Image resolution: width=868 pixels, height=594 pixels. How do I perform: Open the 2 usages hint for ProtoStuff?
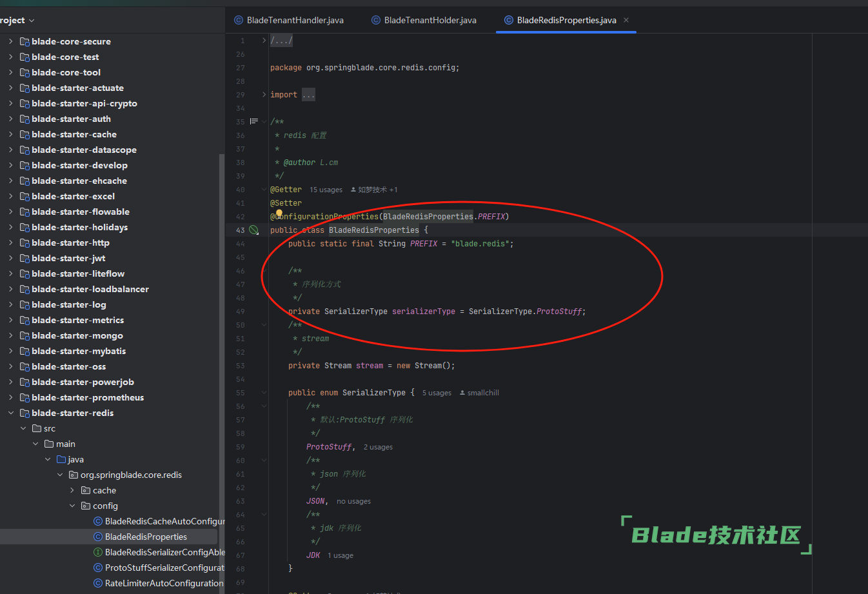(378, 447)
